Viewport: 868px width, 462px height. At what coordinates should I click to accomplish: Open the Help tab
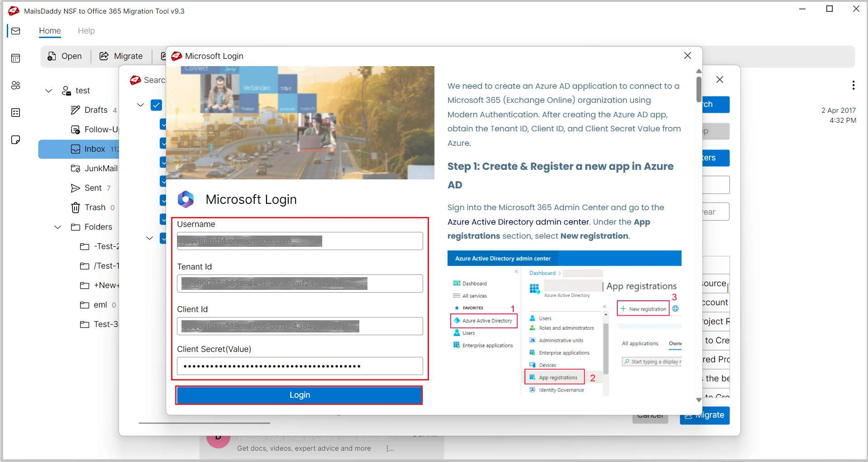pyautogui.click(x=86, y=31)
